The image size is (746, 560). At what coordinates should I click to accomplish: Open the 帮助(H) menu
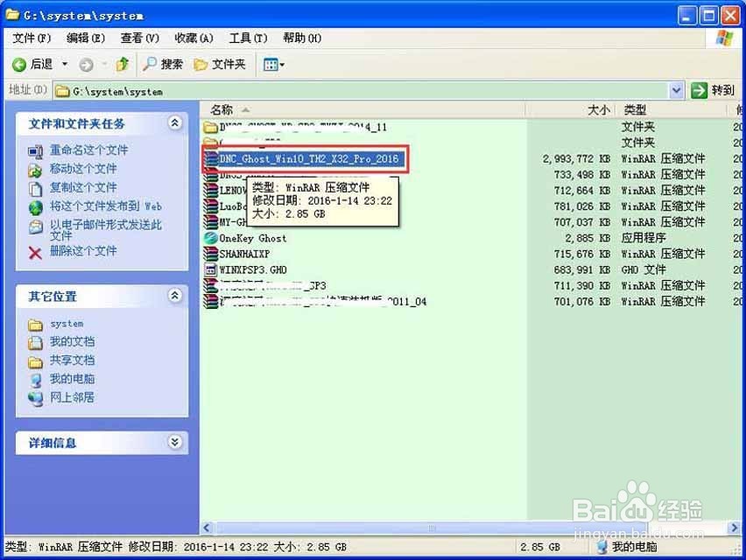(302, 38)
